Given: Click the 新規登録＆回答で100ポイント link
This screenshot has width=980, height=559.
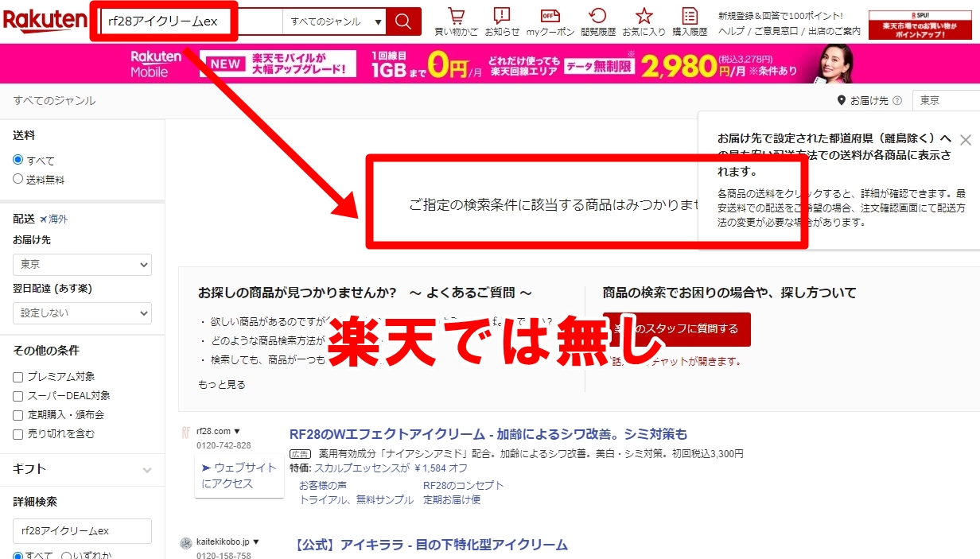Looking at the screenshot, I should click(780, 15).
